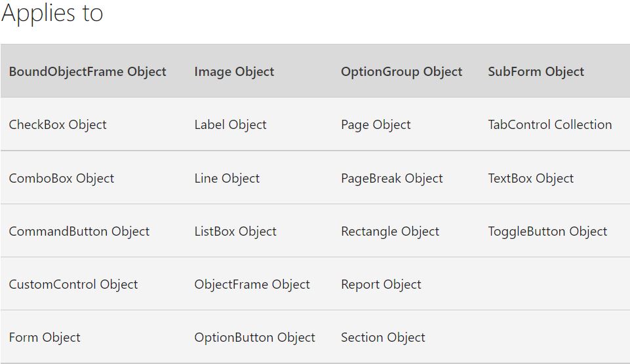The height and width of the screenshot is (364, 630).
Task: Select the Page Object entry
Action: tap(376, 125)
